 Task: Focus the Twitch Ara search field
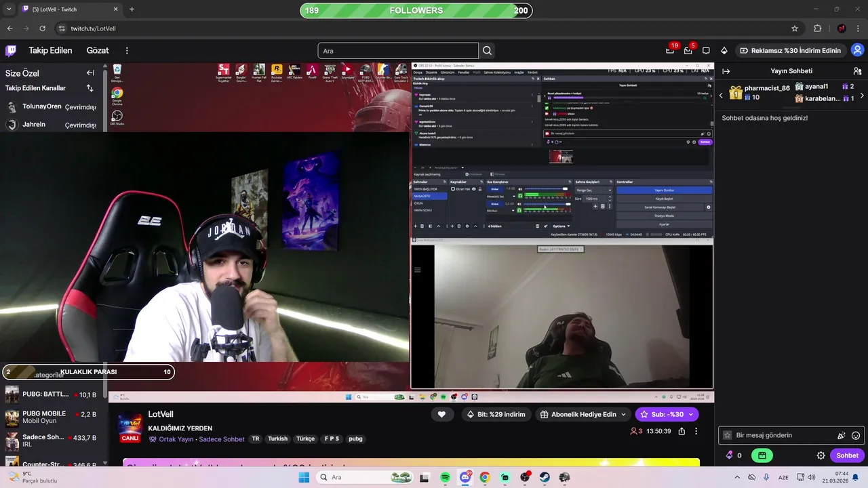point(398,51)
